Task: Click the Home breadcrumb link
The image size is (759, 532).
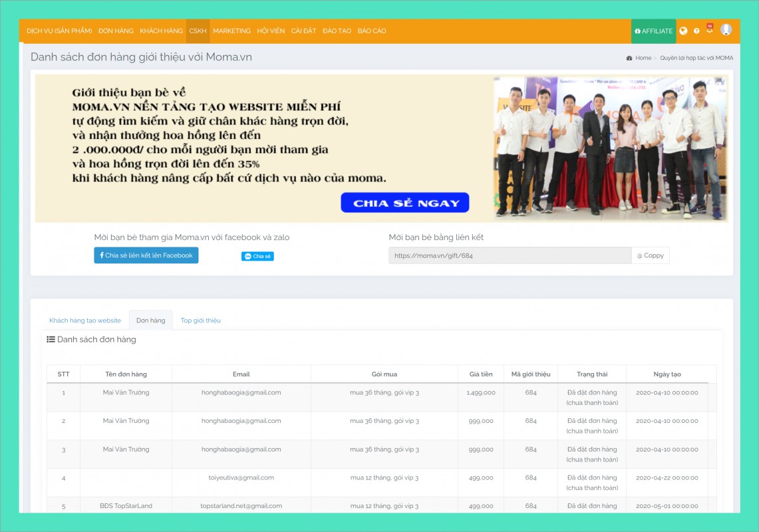Action: click(x=643, y=58)
